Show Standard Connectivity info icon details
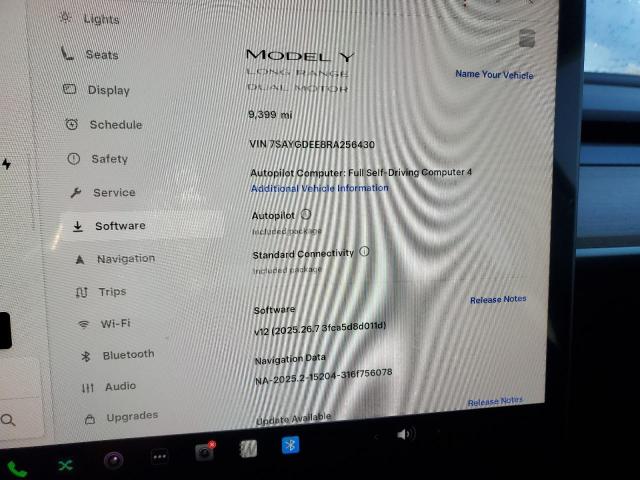The width and height of the screenshot is (640, 480). (364, 252)
